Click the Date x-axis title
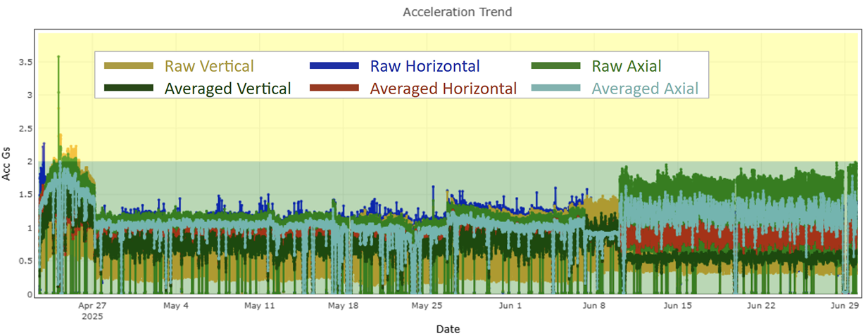 click(448, 328)
